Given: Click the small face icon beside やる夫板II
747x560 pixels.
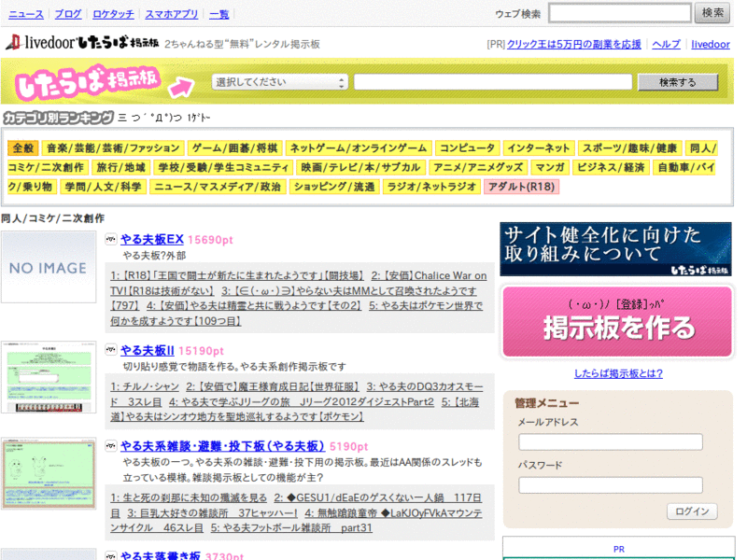Looking at the screenshot, I should (111, 351).
